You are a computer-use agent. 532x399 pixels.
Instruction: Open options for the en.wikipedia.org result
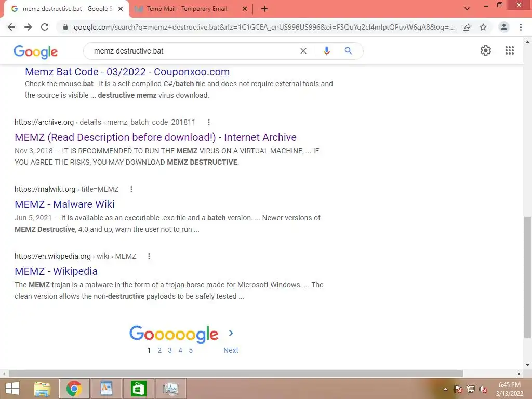tap(149, 256)
